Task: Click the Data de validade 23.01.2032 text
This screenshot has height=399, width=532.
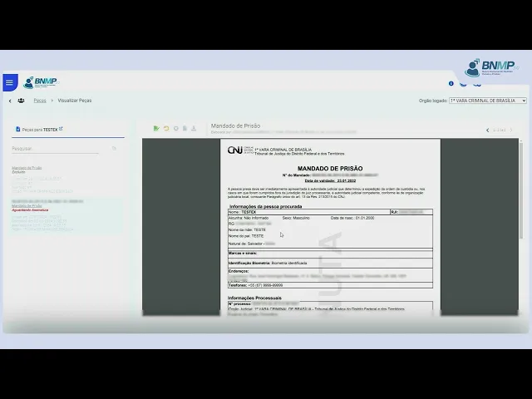Action: pyautogui.click(x=330, y=181)
